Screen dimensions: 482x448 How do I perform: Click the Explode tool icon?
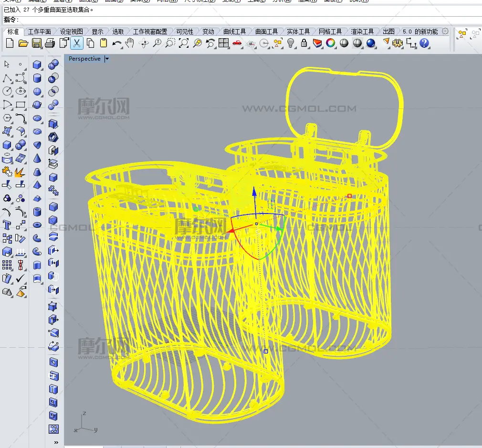tap(20, 172)
